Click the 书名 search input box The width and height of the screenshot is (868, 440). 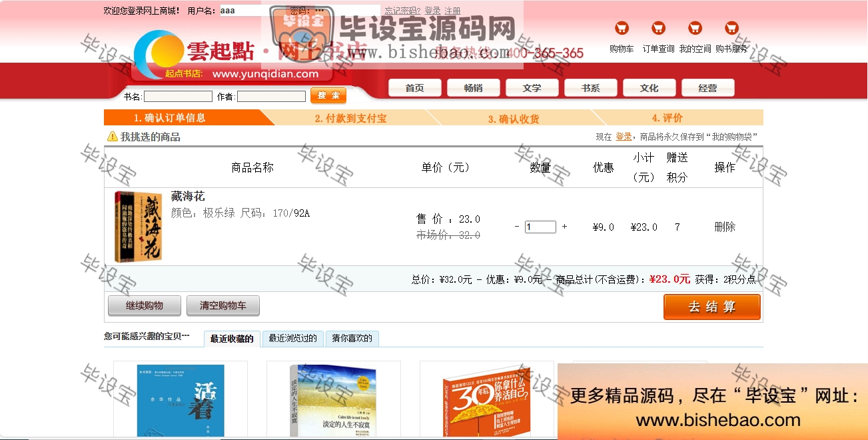point(178,97)
